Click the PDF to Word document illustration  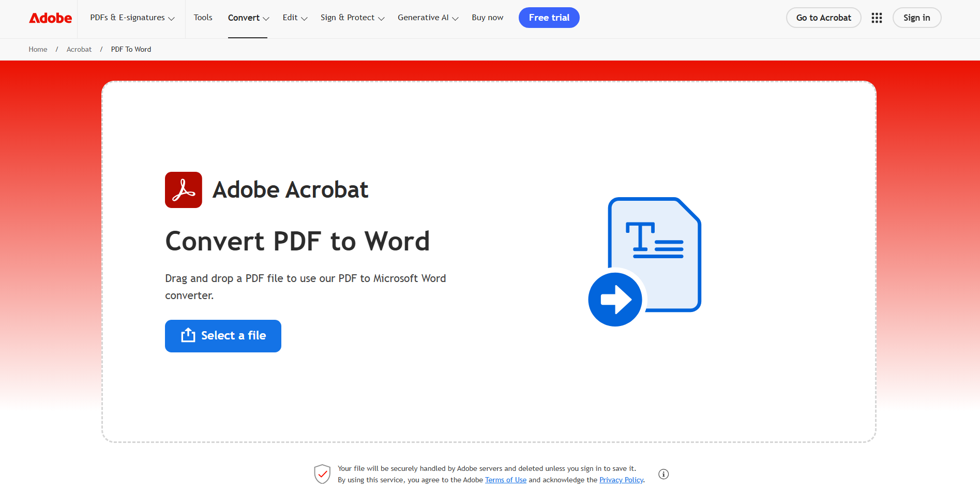click(x=645, y=261)
